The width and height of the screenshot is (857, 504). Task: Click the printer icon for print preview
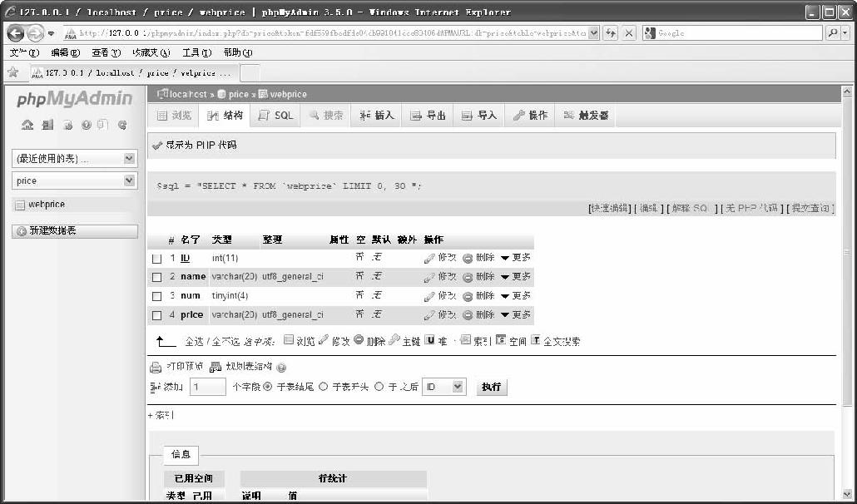(156, 367)
